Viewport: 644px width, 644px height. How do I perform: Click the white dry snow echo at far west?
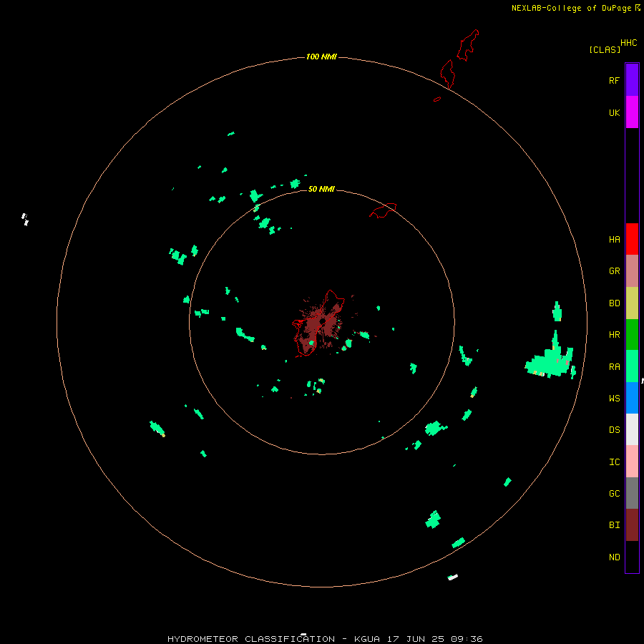point(25,220)
